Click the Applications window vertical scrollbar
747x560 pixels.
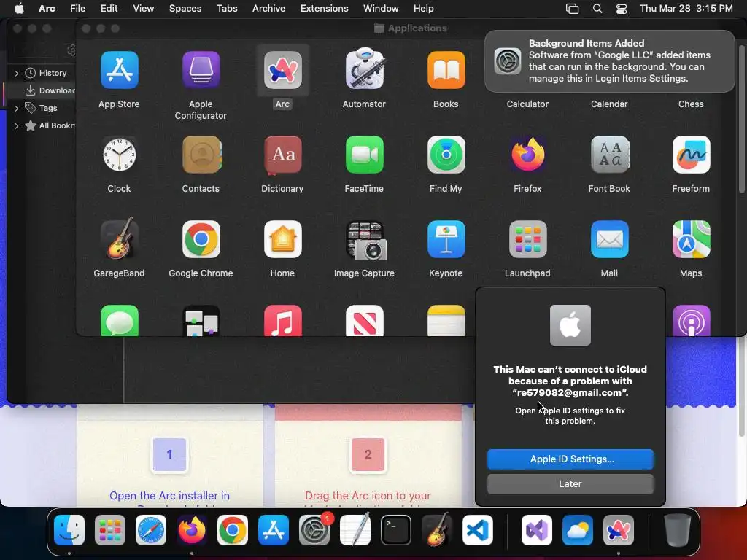[x=741, y=119]
